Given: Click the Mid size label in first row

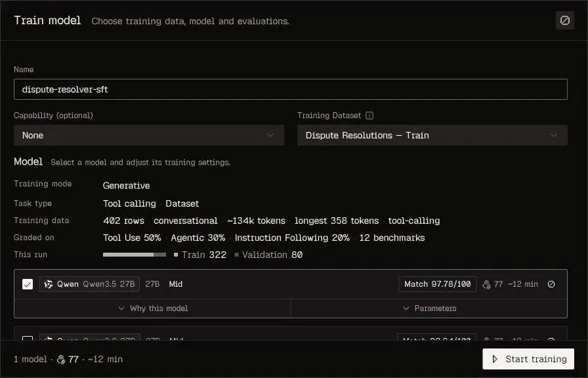Looking at the screenshot, I should pos(176,284).
